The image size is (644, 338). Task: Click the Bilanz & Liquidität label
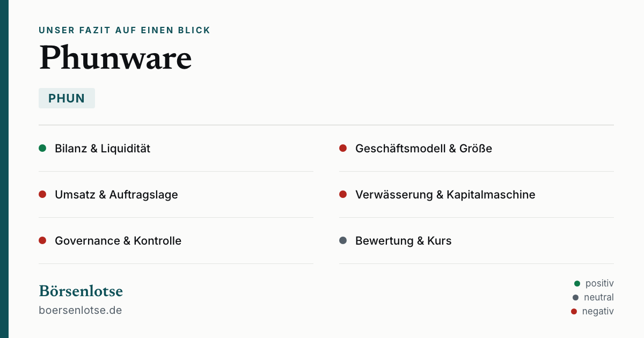click(103, 148)
